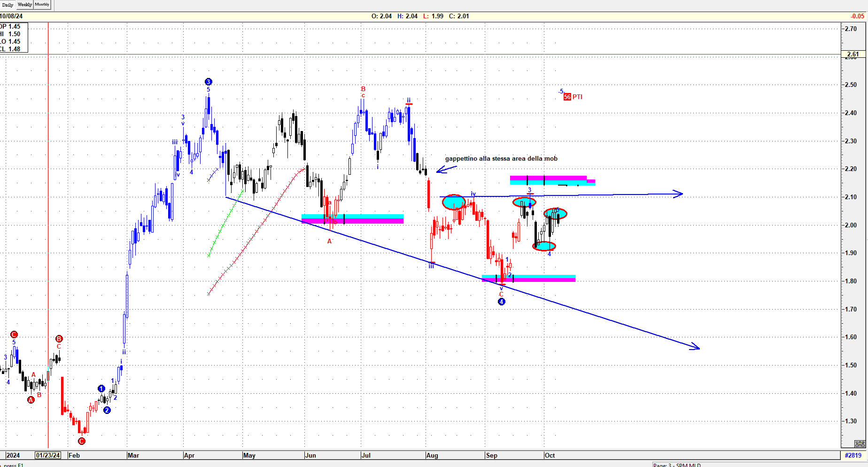
Task: Click the 01/23/24 date box on the time axis
Action: pos(48,455)
